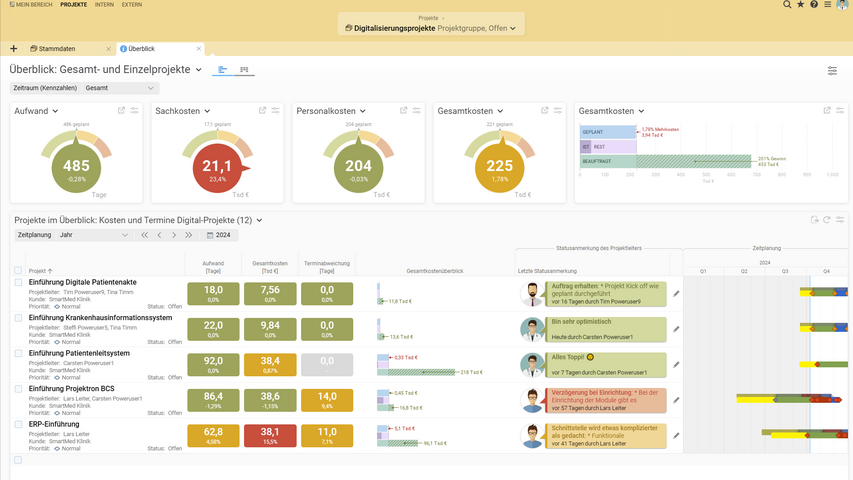Screen dimensions: 853x480
Task: Open the Zeitraum (Kennzahlen) Gesamt dropdown
Action: coord(121,88)
